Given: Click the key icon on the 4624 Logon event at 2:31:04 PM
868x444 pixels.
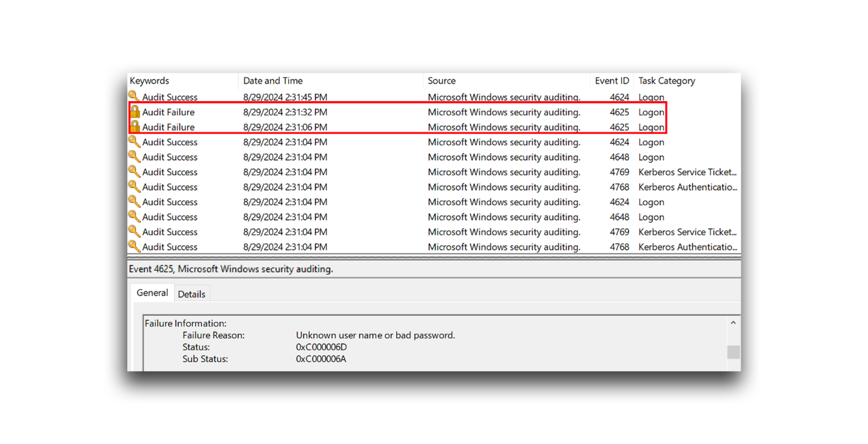Looking at the screenshot, I should (x=135, y=142).
